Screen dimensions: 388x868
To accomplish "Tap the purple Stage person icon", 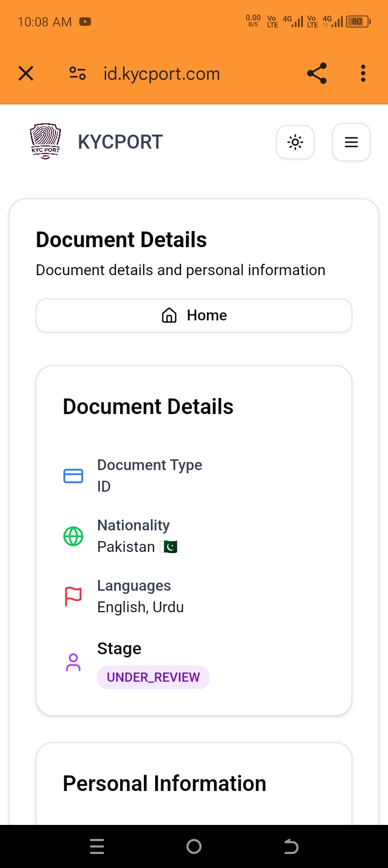I will click(73, 662).
